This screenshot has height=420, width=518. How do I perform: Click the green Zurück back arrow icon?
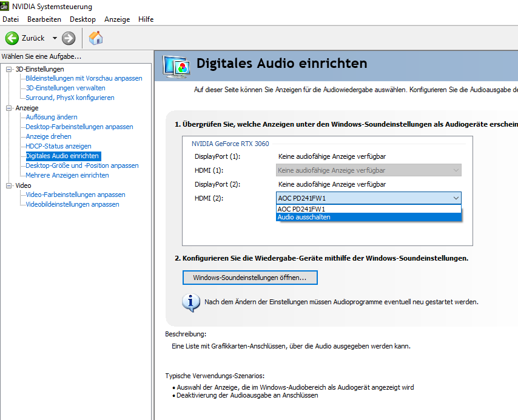(x=12, y=38)
